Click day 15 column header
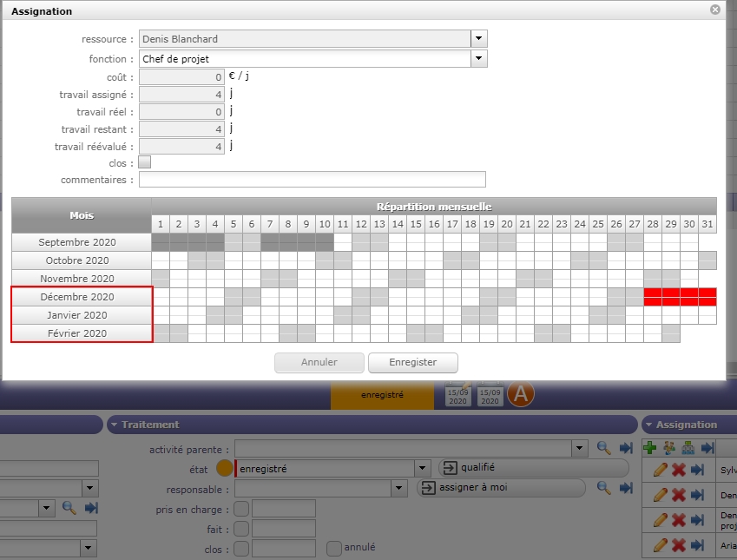The height and width of the screenshot is (560, 737). 416,224
